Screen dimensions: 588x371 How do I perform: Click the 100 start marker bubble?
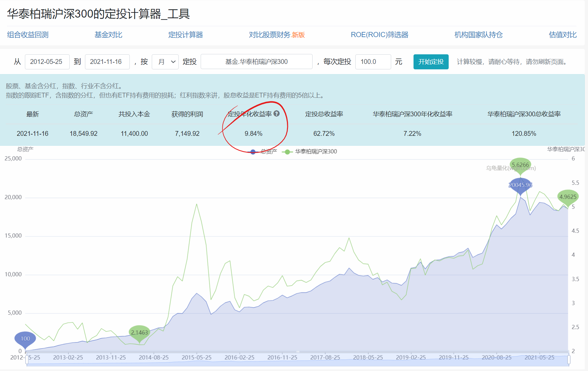point(25,339)
